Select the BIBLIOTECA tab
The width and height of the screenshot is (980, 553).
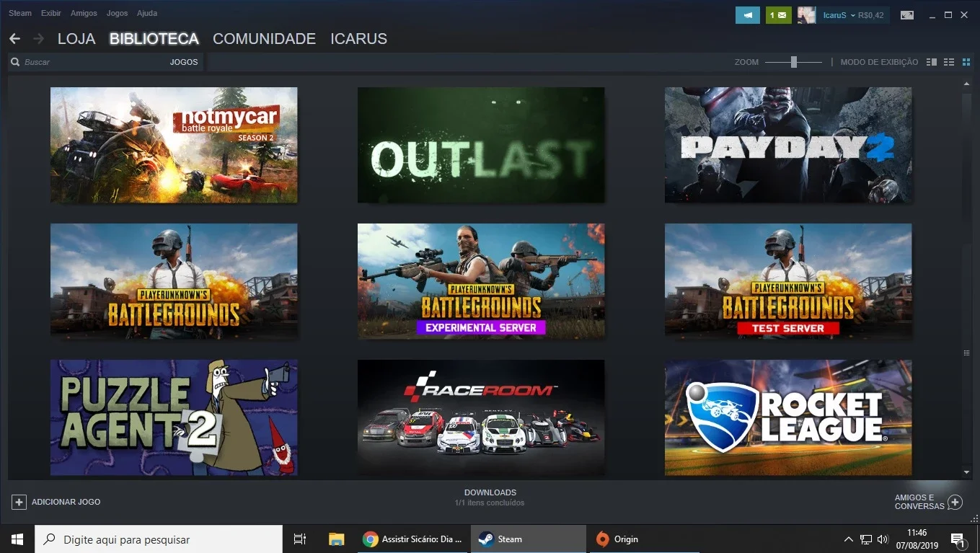click(x=154, y=39)
